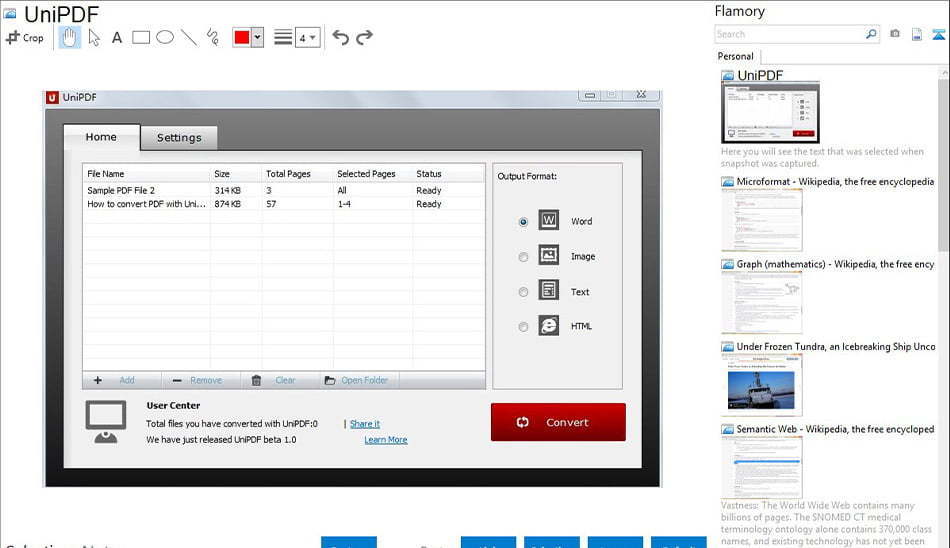Image resolution: width=950 pixels, height=548 pixels.
Task: Open the color picker dropdown arrow
Action: coord(257,38)
